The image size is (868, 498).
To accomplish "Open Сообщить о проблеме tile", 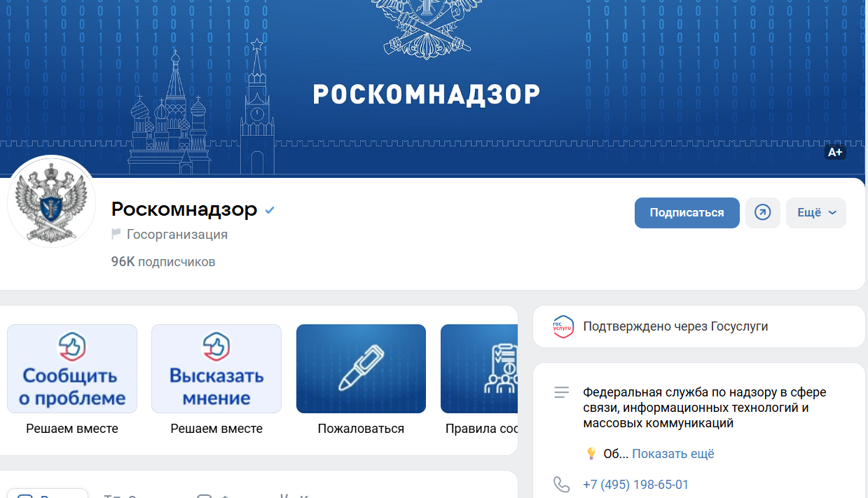I will 72,368.
